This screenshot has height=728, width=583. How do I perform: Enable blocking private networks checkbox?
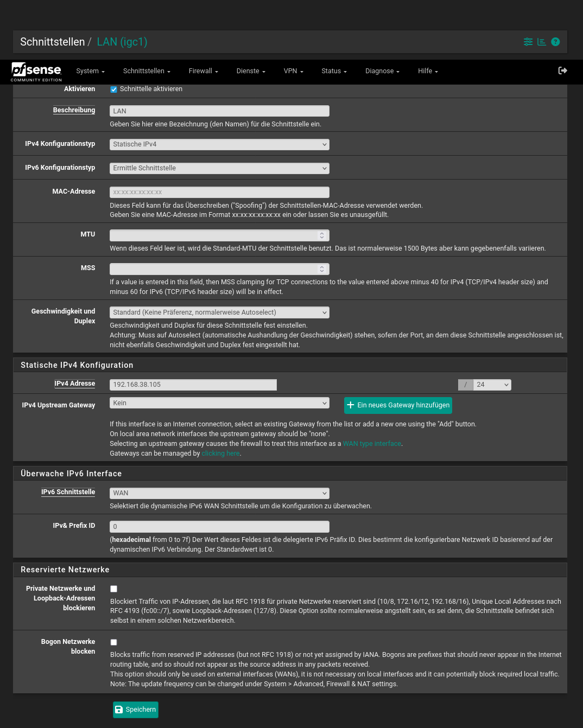(x=114, y=589)
